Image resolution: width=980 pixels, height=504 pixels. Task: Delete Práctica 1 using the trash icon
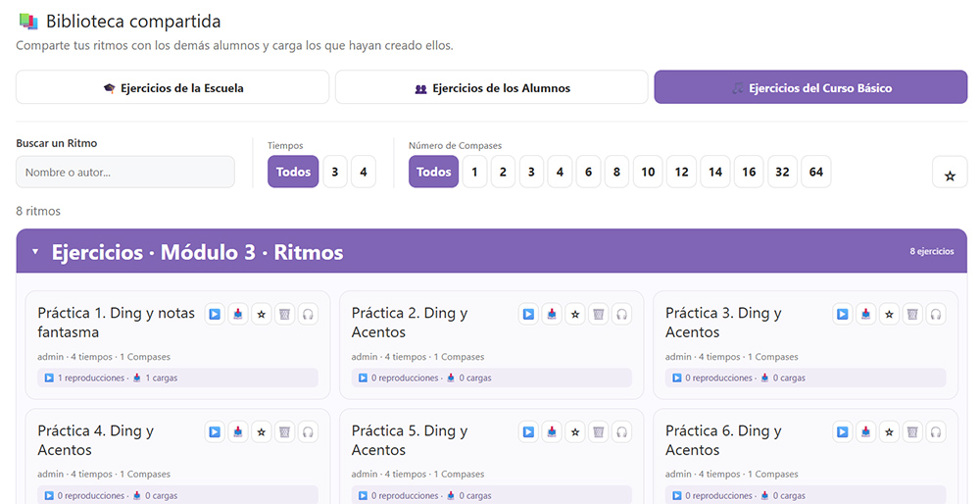(x=284, y=314)
